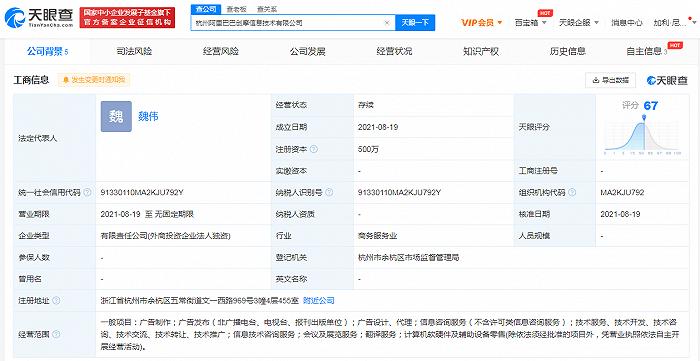Click the help icon next to 组织机构代码
Image resolution: width=700 pixels, height=361 pixels.
click(571, 192)
